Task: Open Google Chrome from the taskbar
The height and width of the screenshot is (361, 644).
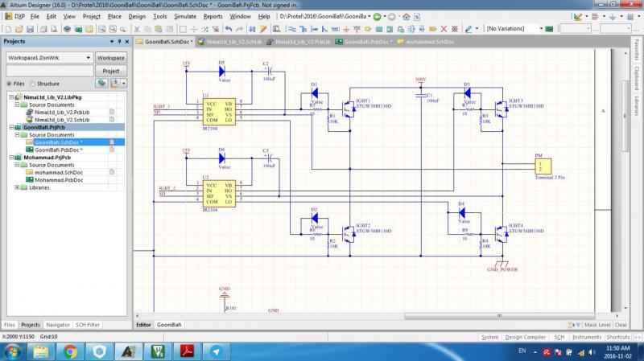Action: coord(70,351)
